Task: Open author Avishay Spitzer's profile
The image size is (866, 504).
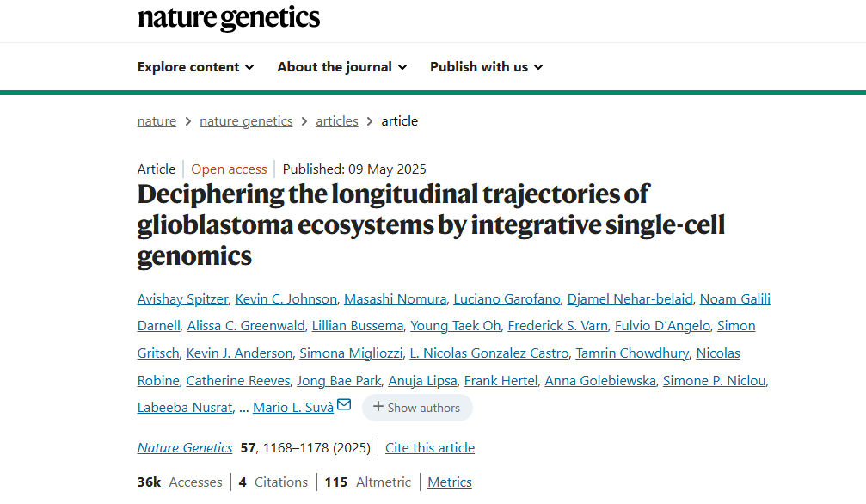Action: 182,299
